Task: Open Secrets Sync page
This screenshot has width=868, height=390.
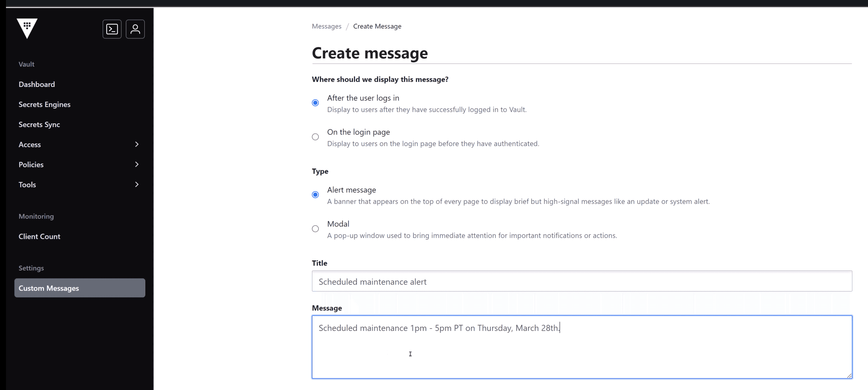Action: coord(39,124)
